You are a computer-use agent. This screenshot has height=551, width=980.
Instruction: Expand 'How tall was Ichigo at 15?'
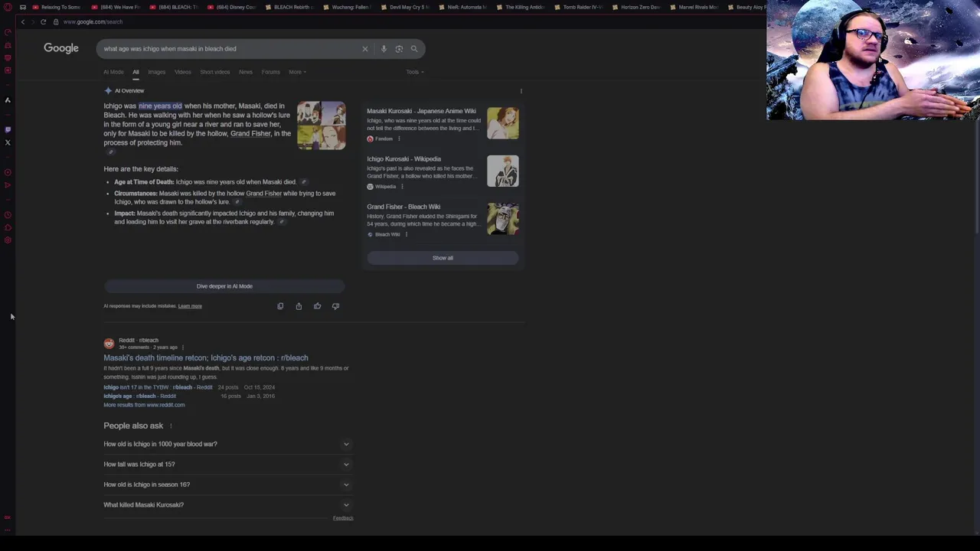pos(227,465)
